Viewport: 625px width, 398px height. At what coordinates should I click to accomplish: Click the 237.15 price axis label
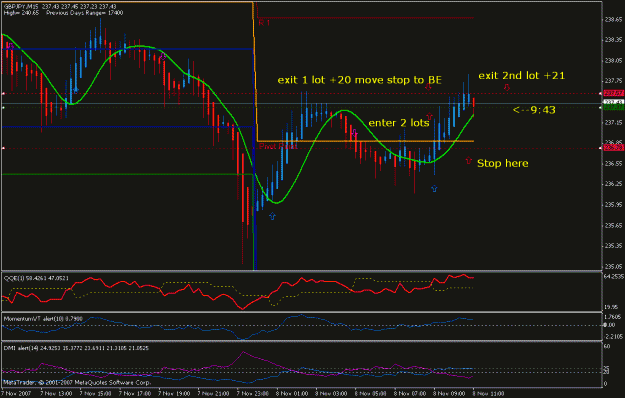pos(614,122)
